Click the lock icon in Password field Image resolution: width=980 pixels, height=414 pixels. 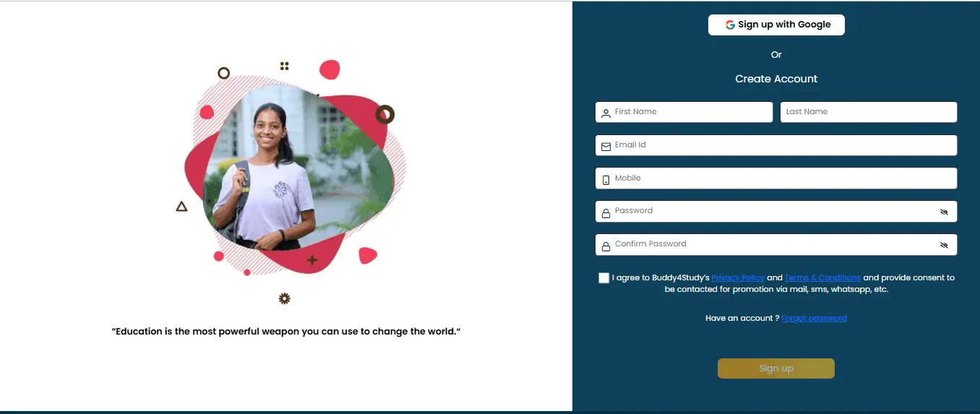coord(606,213)
